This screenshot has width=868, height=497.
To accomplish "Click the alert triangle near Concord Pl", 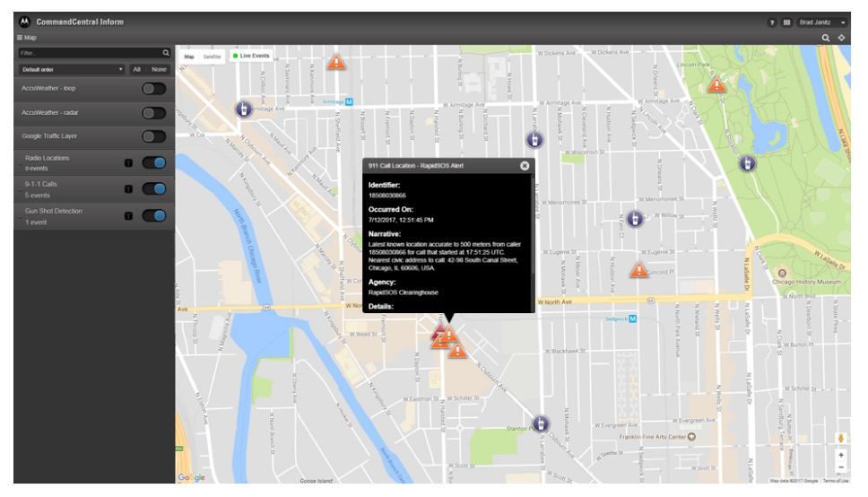I will pyautogui.click(x=638, y=269).
